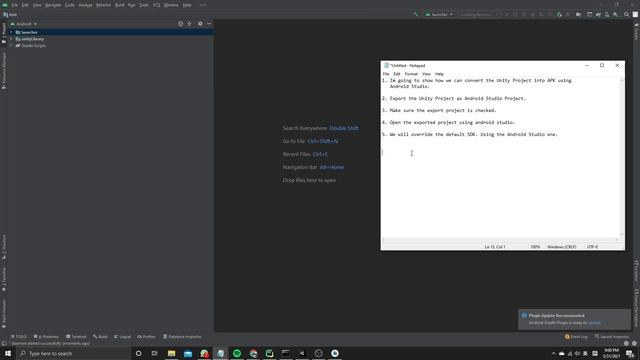
Task: Open the Format menu in Notepad
Action: point(411,74)
